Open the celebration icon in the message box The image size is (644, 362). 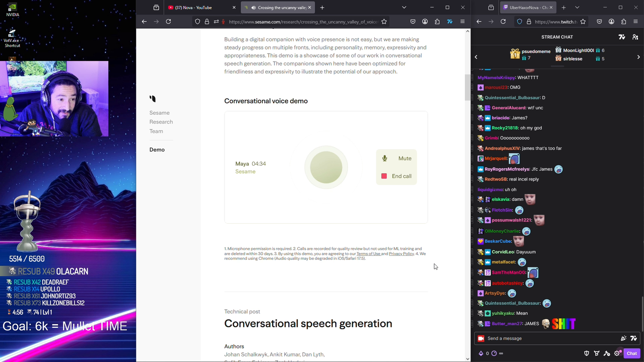623,339
